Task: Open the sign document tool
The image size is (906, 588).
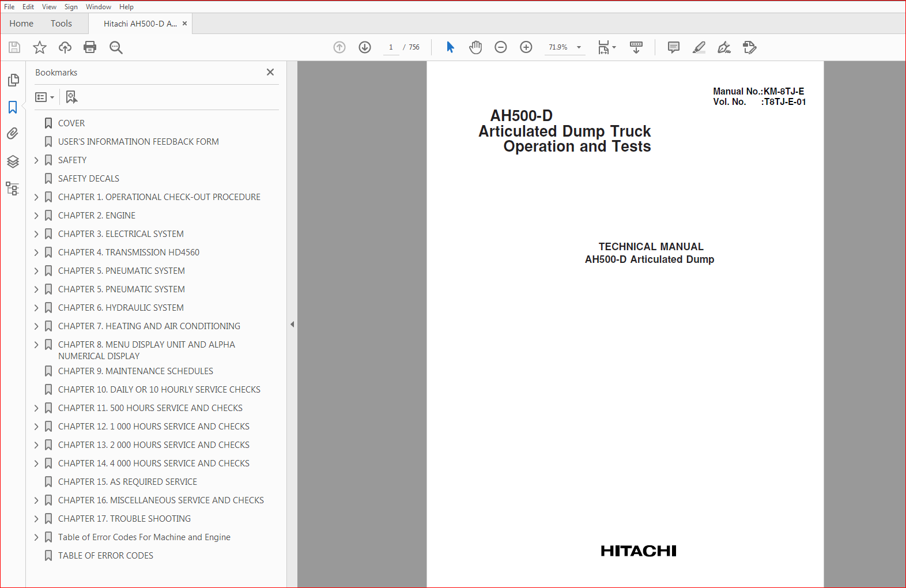Action: [x=724, y=47]
